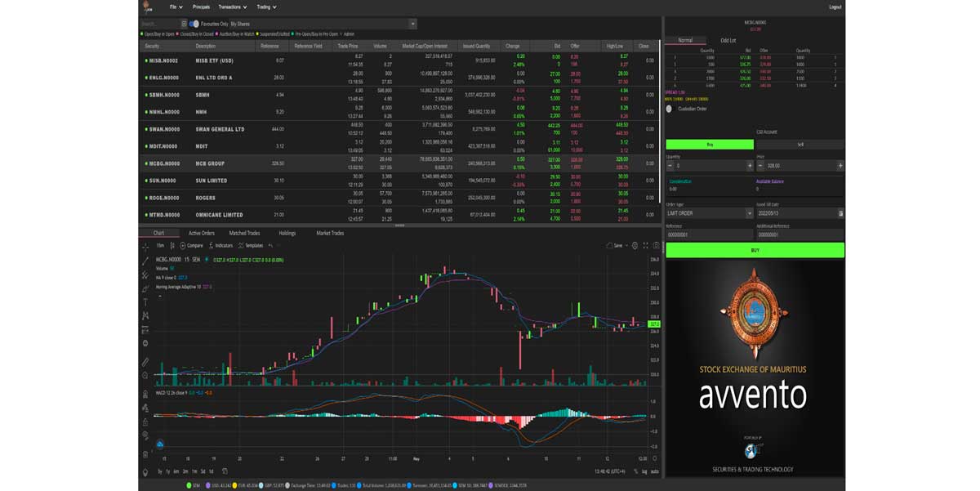Select the MCBG.N0000 security row
The width and height of the screenshot is (980, 491).
pos(398,163)
